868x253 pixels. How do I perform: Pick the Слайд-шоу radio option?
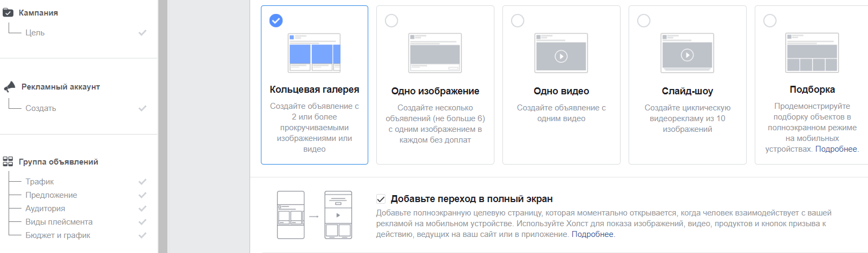644,20
